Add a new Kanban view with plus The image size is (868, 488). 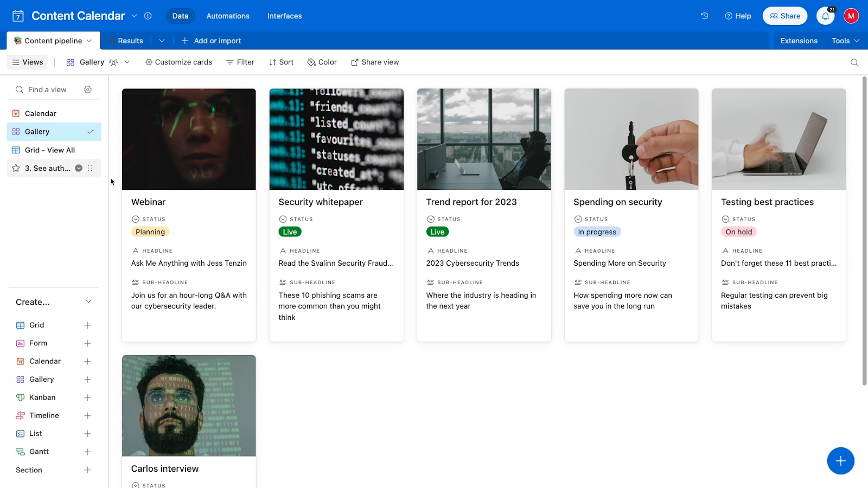pos(87,397)
